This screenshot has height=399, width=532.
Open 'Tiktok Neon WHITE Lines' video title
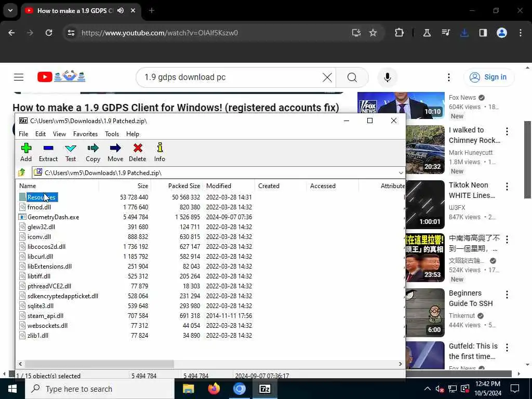click(x=472, y=190)
